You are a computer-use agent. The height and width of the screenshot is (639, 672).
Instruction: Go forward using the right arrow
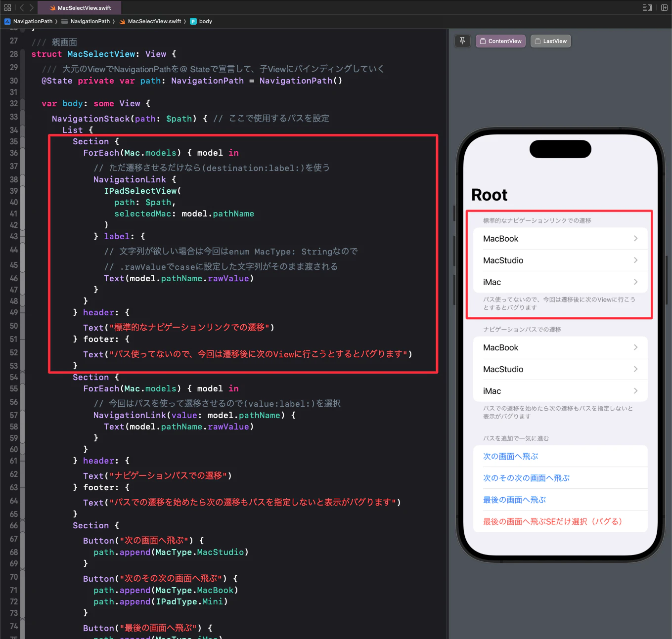pos(31,7)
